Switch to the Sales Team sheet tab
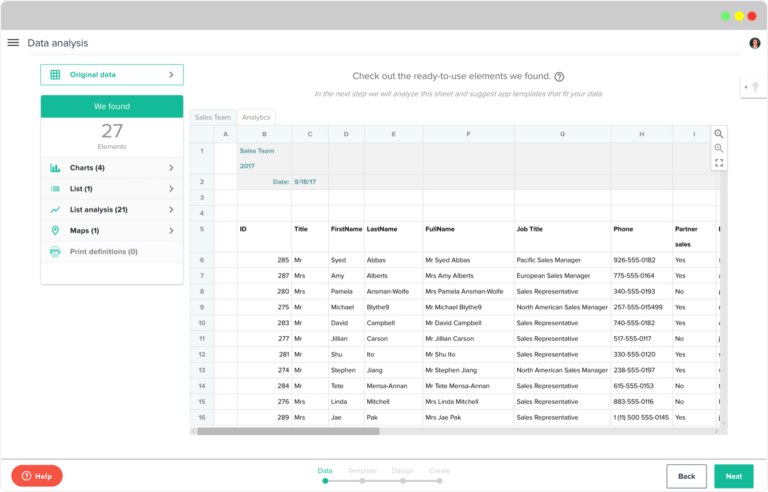The width and height of the screenshot is (768, 492). tap(212, 117)
